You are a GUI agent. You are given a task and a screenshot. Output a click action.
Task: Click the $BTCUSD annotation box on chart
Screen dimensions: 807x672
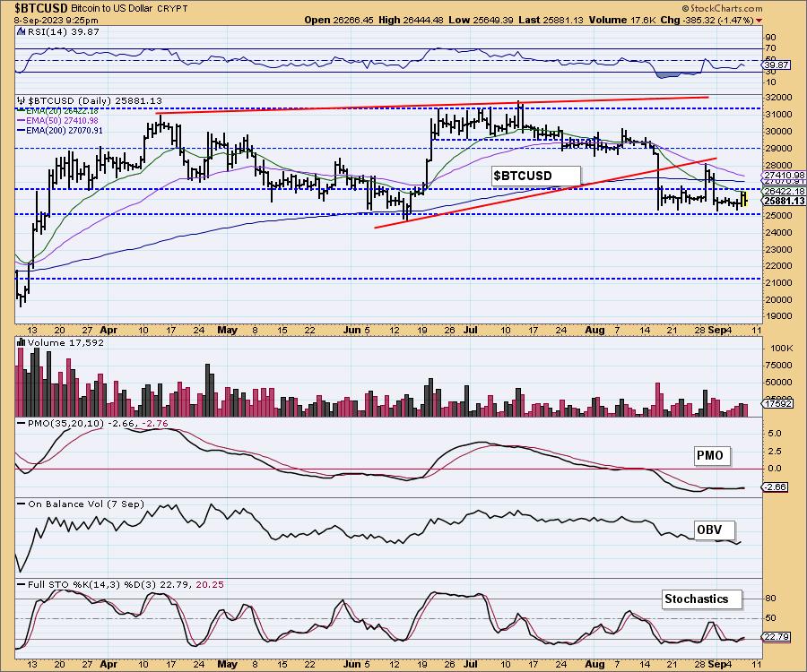536,176
